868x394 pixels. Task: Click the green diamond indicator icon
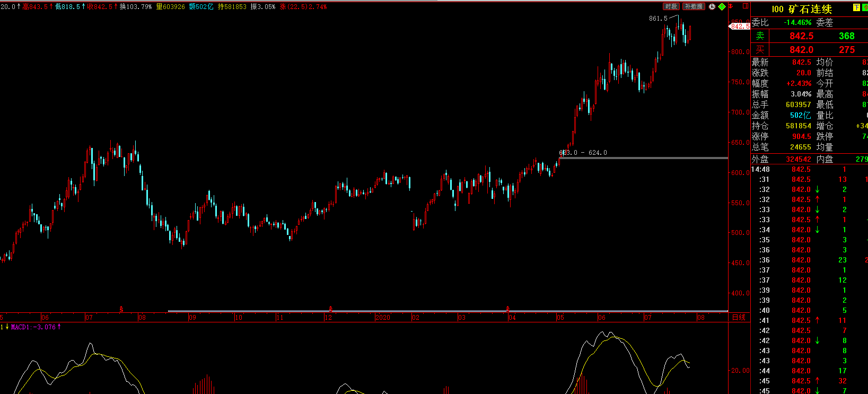722,6
